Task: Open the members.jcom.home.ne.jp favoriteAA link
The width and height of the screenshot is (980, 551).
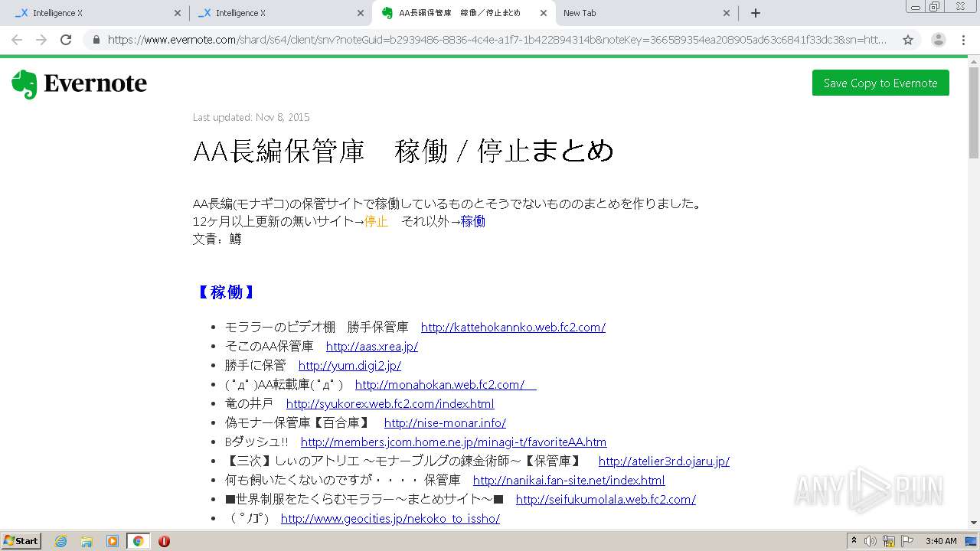Action: 453,442
